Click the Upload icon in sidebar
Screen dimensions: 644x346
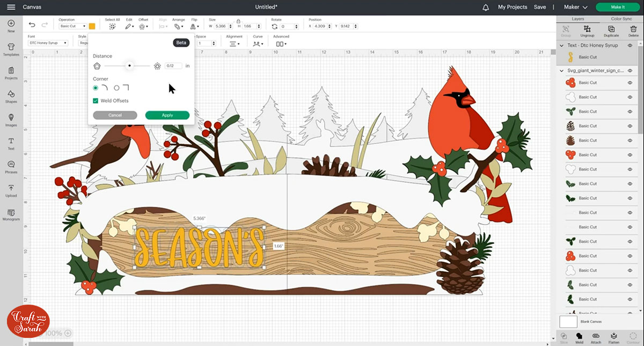(11, 190)
